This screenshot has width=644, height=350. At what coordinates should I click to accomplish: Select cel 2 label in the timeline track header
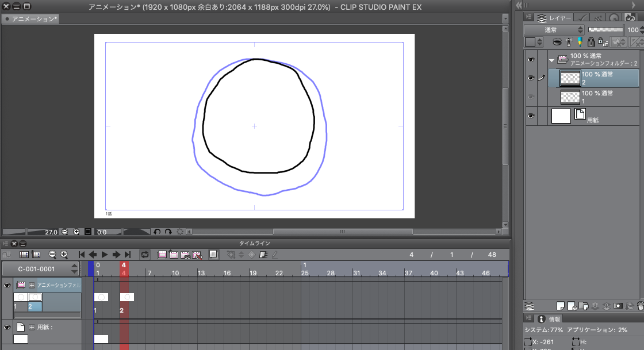click(x=35, y=306)
